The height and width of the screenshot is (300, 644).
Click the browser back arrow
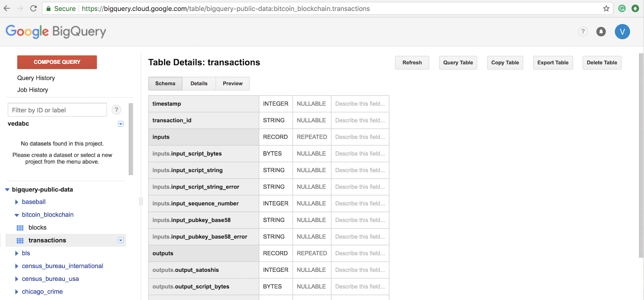tap(7, 8)
